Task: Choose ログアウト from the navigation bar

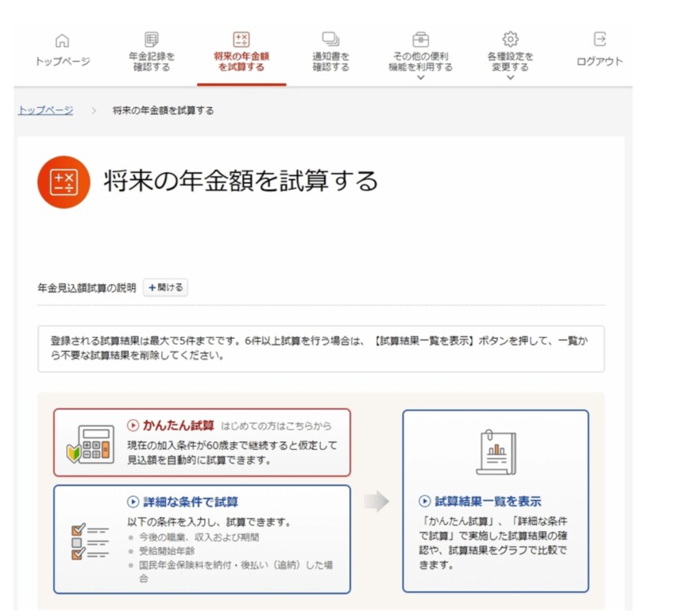Action: [x=601, y=62]
